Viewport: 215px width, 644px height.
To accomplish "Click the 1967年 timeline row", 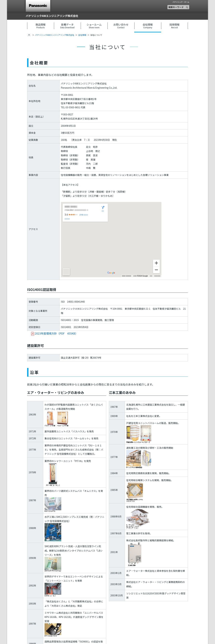I will tap(148, 407).
